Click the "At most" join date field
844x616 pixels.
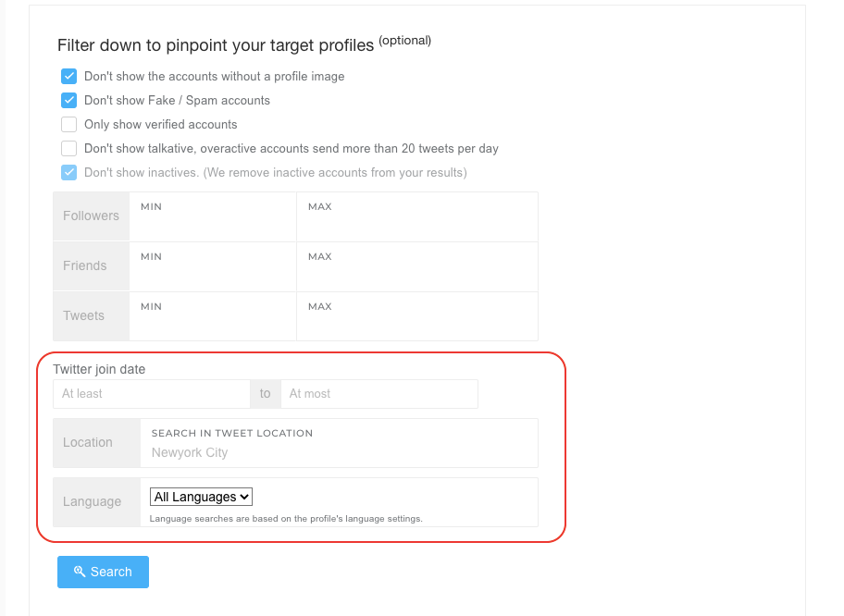pyautogui.click(x=379, y=393)
